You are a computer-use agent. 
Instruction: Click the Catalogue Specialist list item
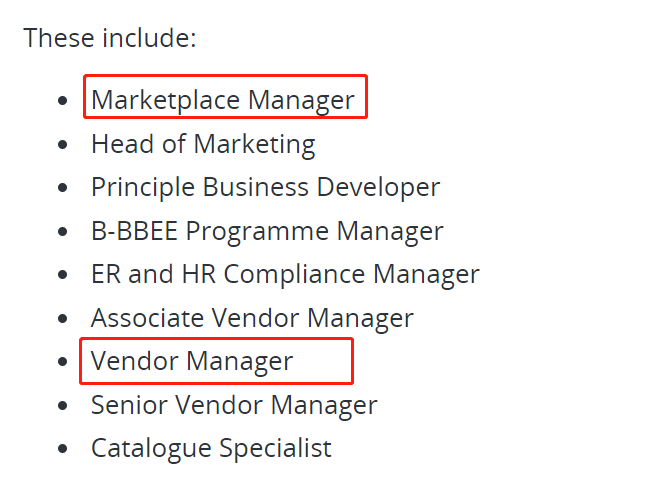(211, 448)
